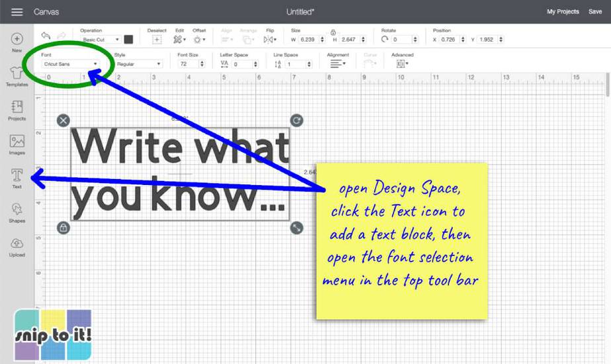Adjust the Line Space stepper

point(309,64)
